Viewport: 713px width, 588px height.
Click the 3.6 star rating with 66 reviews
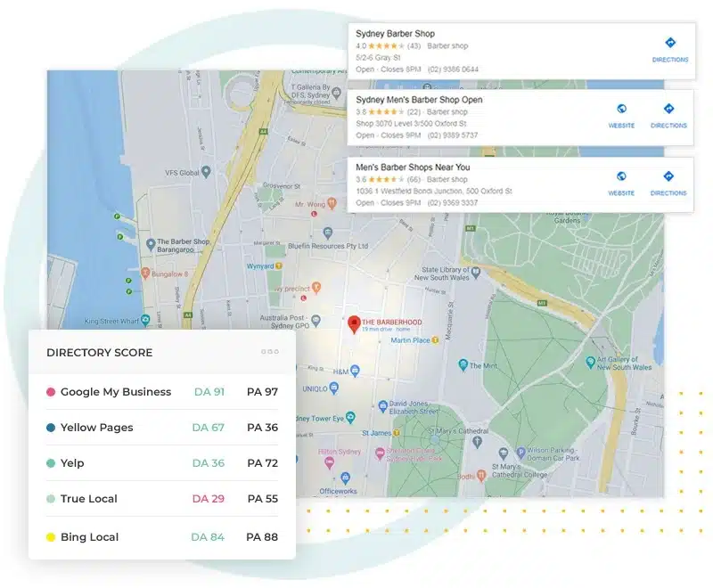click(x=388, y=179)
